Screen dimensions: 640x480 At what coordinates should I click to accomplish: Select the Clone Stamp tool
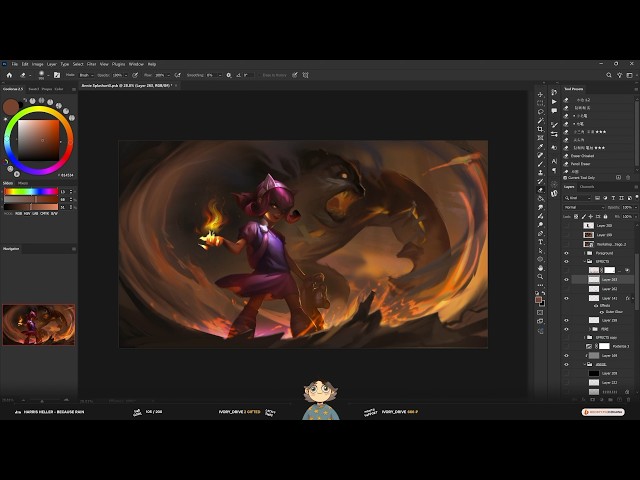tap(540, 173)
